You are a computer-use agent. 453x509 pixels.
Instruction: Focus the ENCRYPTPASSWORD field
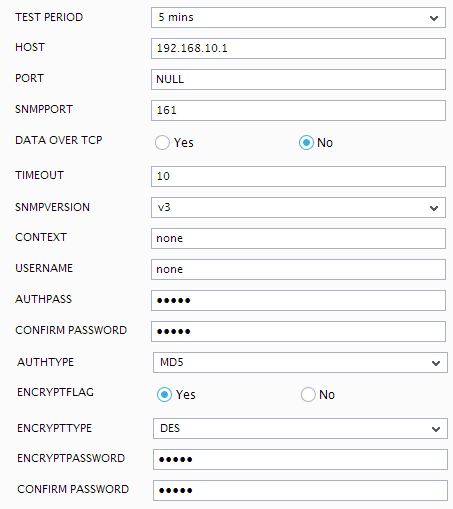300,459
